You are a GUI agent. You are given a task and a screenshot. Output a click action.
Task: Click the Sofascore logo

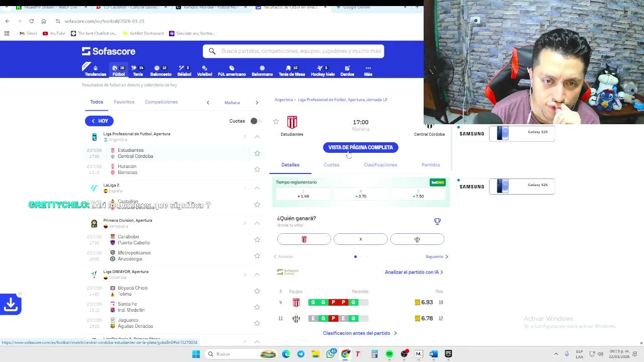pos(109,51)
